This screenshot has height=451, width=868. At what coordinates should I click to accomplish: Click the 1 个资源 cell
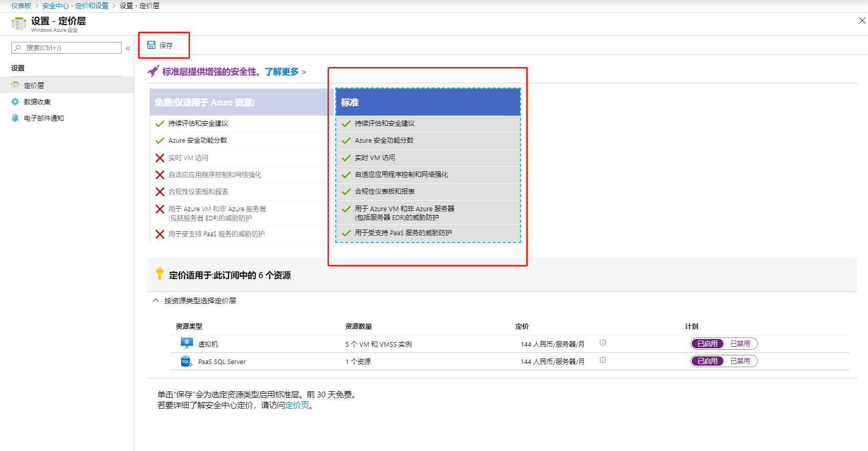click(x=358, y=362)
